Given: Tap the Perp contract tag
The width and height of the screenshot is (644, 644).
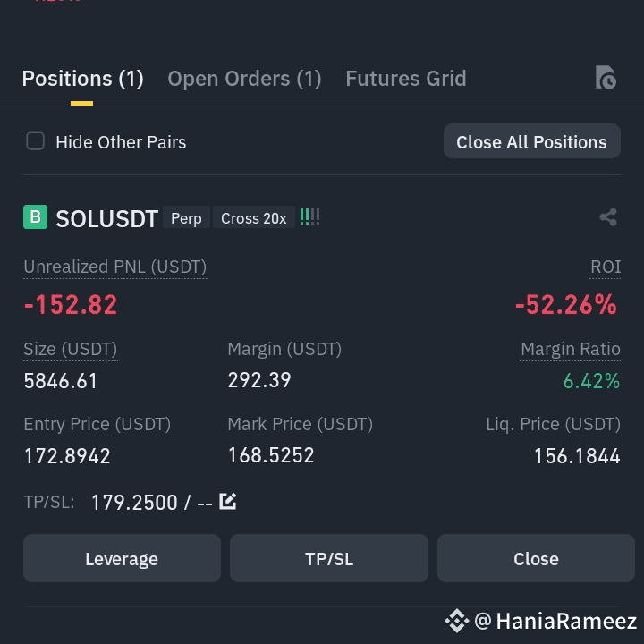Looking at the screenshot, I should (x=186, y=217).
